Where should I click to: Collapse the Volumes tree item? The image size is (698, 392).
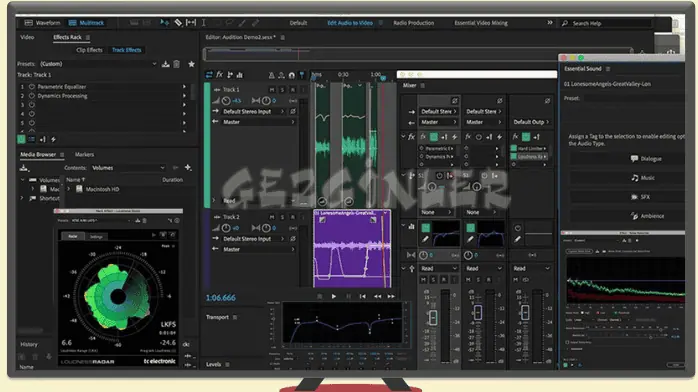22,180
